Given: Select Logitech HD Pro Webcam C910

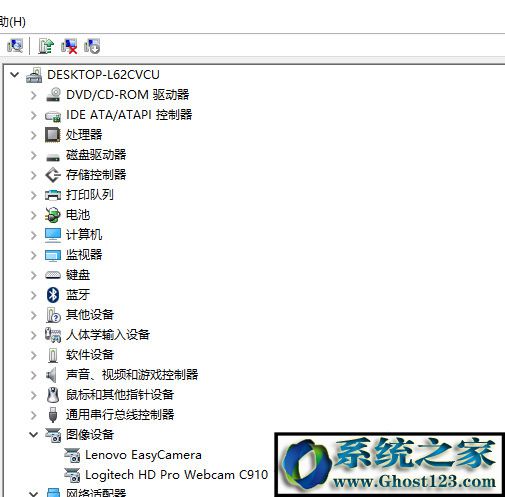Looking at the screenshot, I should click(176, 475).
